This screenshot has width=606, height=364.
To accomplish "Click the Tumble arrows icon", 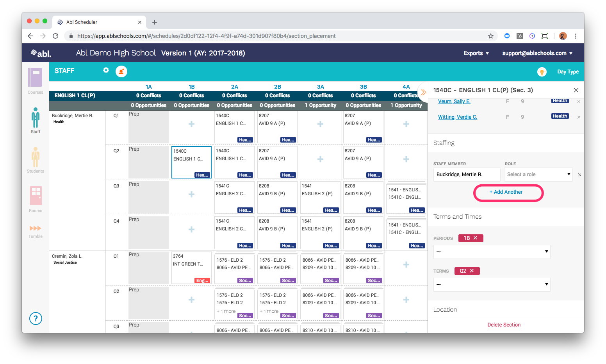I will tap(35, 228).
